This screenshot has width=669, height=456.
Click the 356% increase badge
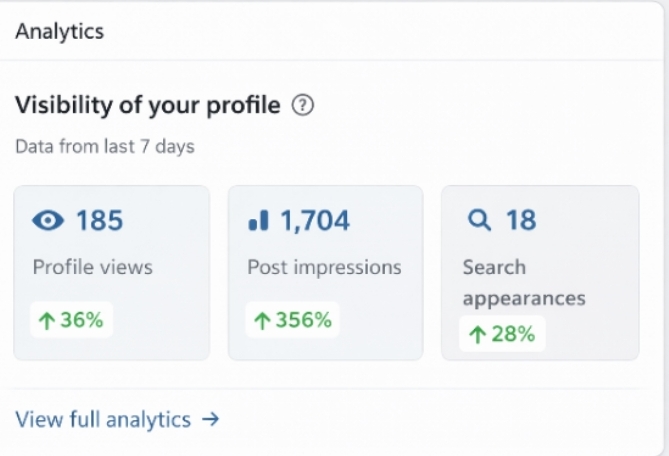pos(292,321)
